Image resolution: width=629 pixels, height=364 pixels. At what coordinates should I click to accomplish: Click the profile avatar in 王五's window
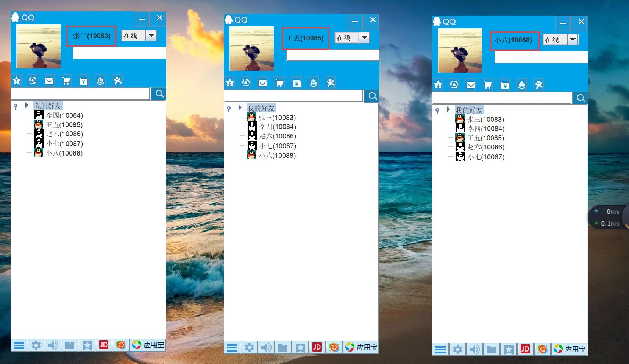(251, 48)
